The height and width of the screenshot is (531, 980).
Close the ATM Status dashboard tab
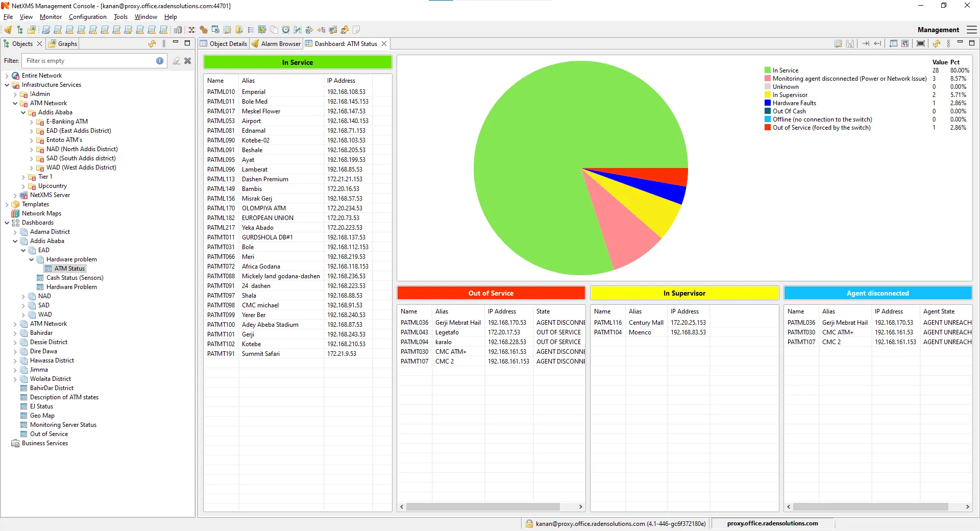[x=384, y=44]
